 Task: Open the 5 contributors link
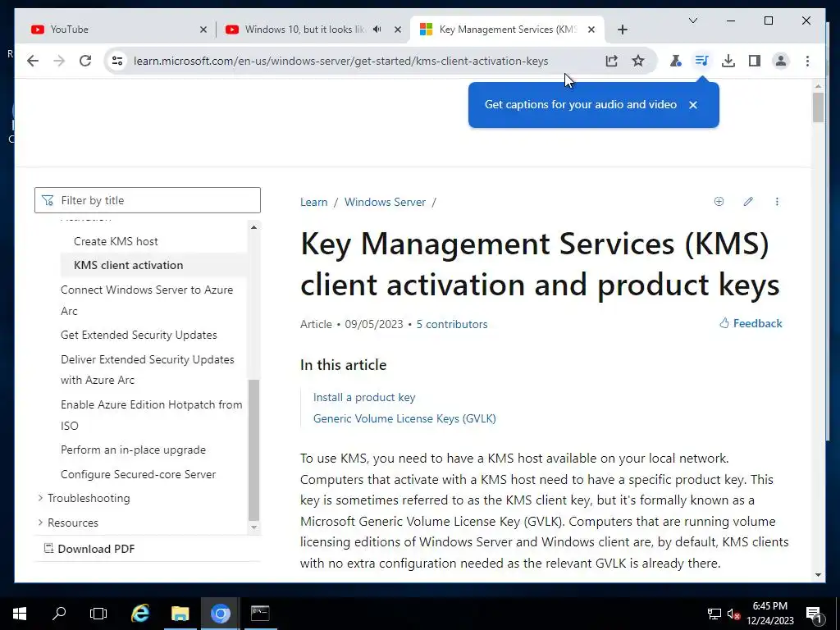click(x=452, y=324)
